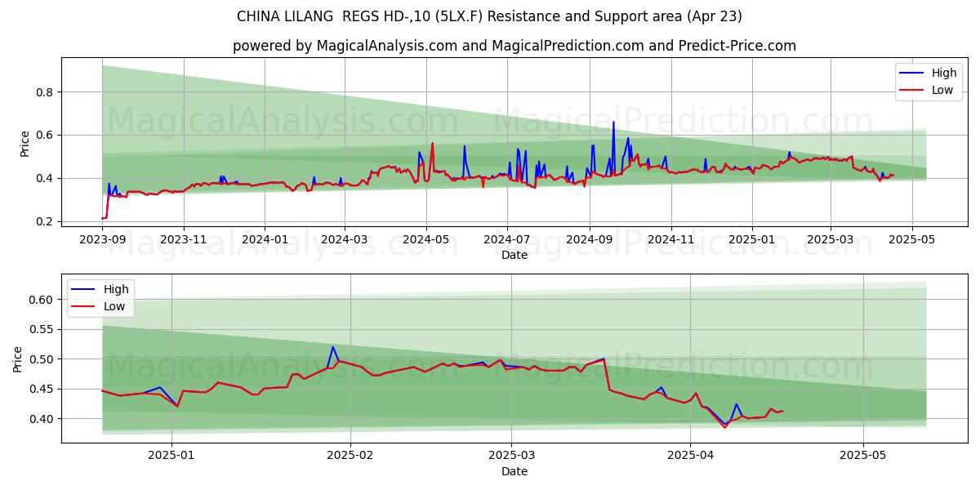Click the 2024-01 date tick label
The image size is (980, 490).
(265, 240)
